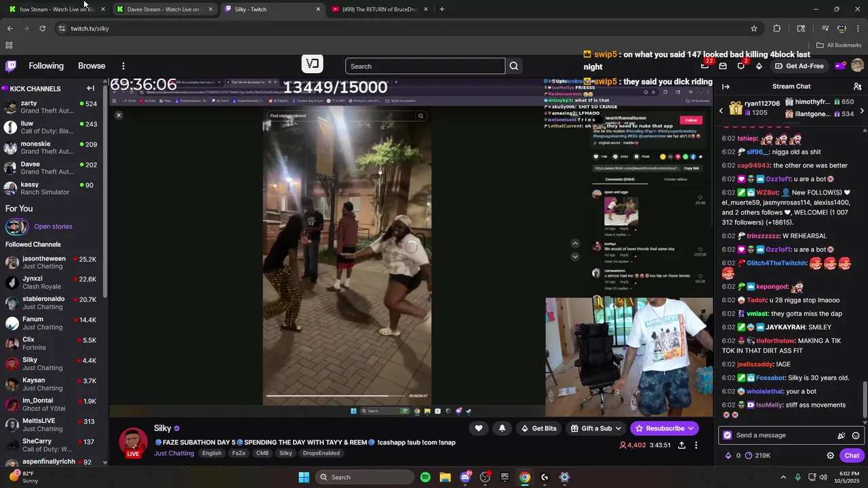The width and height of the screenshot is (868, 488).
Task: Open the All Bookmarks folder
Action: (839, 45)
